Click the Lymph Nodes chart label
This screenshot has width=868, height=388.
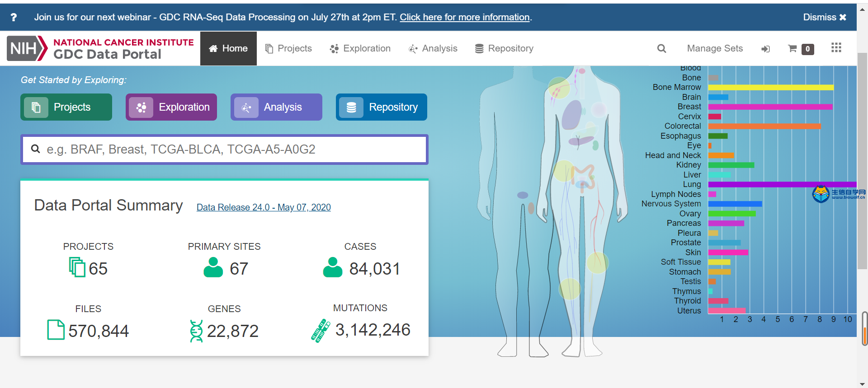coord(676,194)
